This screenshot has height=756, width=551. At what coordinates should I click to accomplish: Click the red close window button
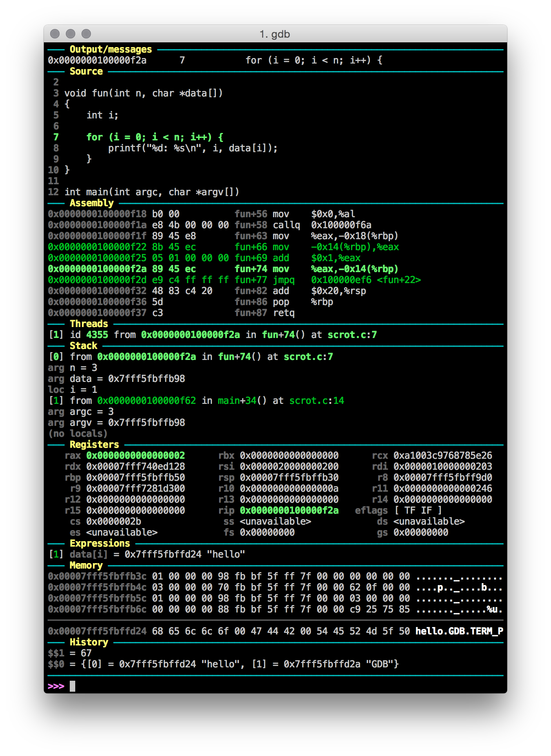[x=55, y=34]
